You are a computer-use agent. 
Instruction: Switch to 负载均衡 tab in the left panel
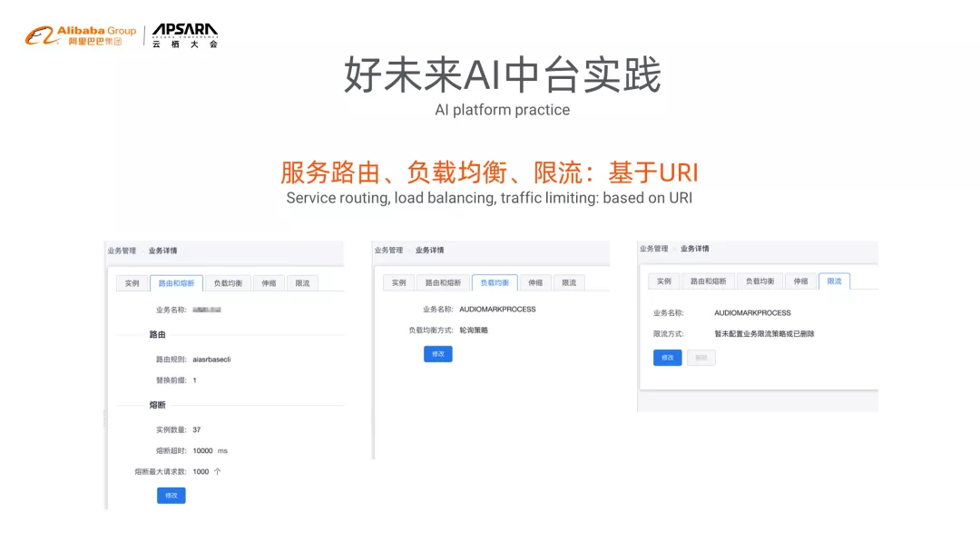pos(228,283)
